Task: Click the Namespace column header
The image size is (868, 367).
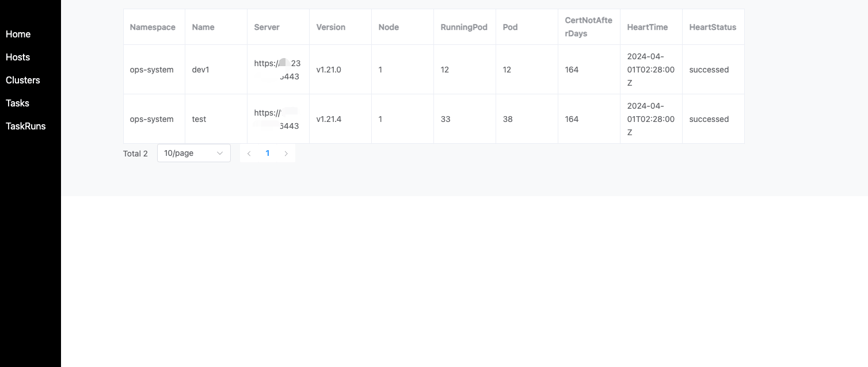Action: [x=153, y=27]
